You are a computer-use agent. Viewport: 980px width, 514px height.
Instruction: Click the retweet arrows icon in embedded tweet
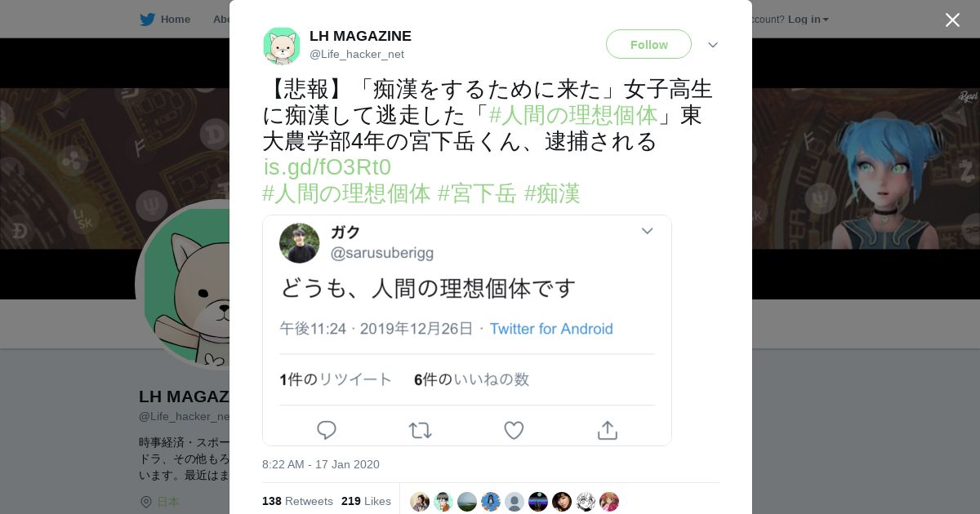point(420,430)
